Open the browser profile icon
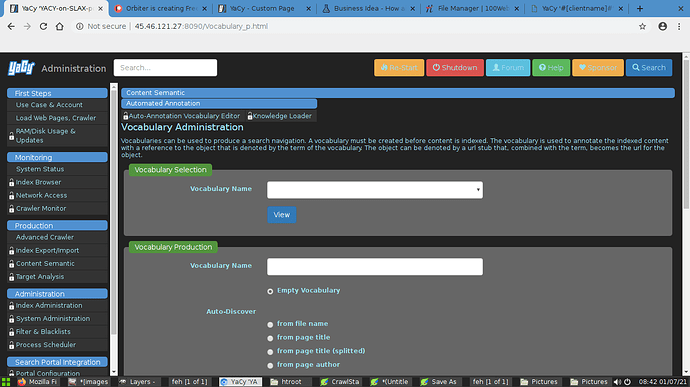 click(662, 26)
